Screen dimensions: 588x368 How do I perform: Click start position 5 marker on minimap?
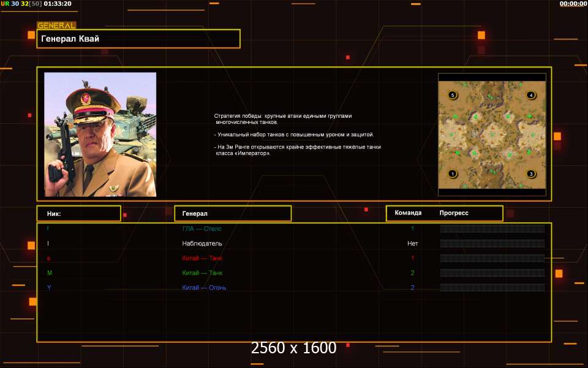click(x=453, y=95)
